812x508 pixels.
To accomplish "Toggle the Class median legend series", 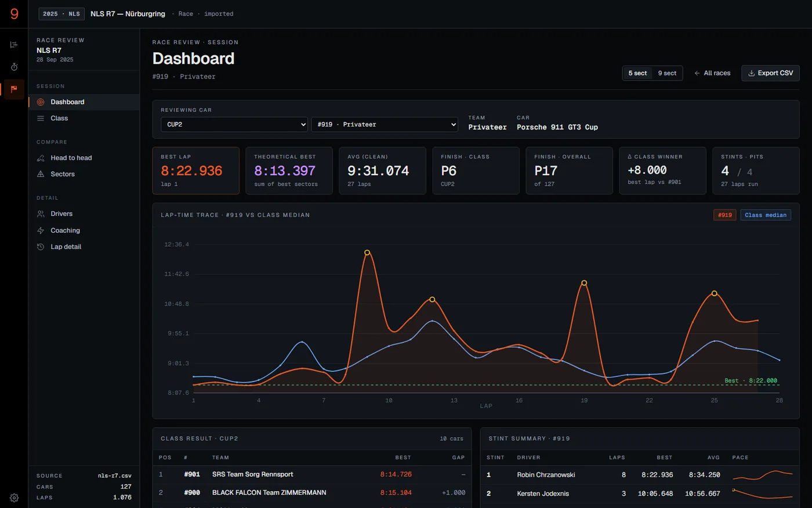I will [766, 215].
